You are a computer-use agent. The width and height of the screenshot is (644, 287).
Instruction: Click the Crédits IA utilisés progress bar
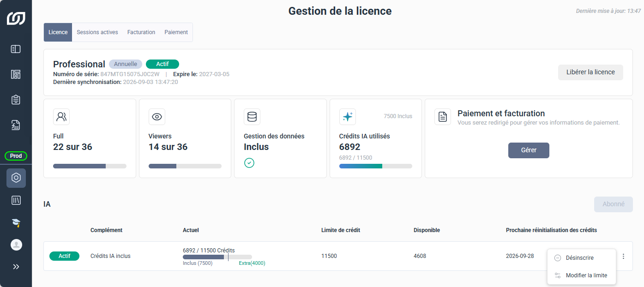point(376,166)
